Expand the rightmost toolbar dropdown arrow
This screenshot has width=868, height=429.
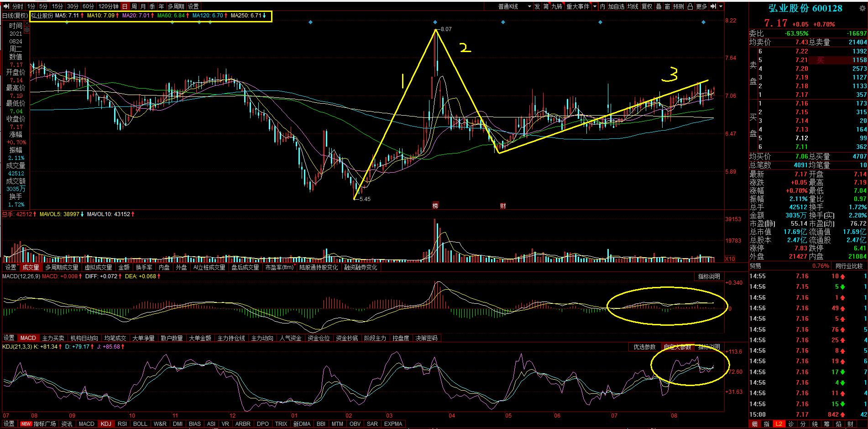pos(721,6)
